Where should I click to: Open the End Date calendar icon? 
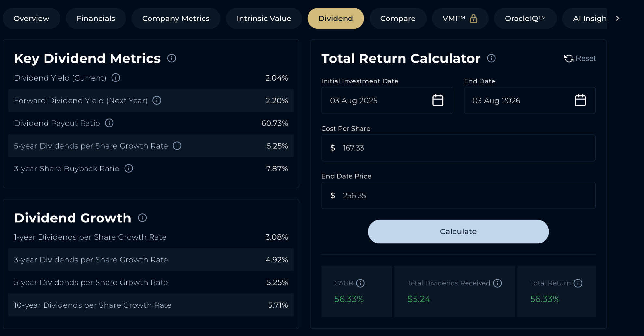tap(580, 100)
